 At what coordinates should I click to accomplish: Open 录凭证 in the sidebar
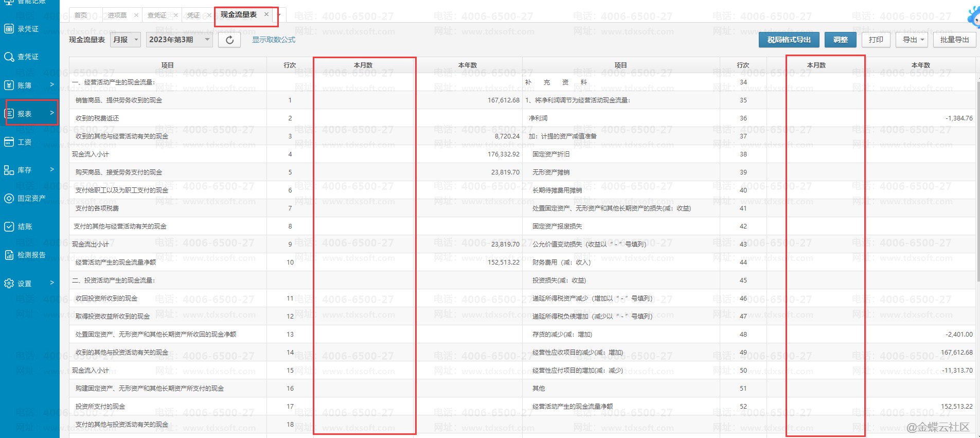[28, 29]
